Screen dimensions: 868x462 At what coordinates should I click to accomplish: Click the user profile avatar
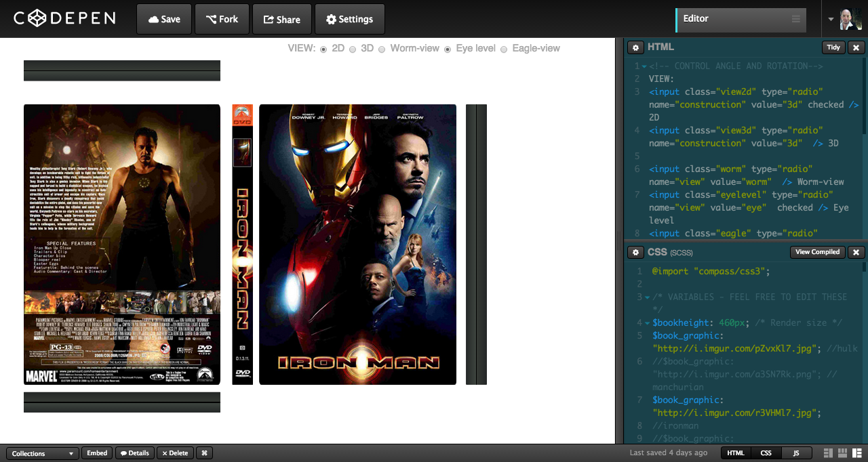pyautogui.click(x=850, y=19)
